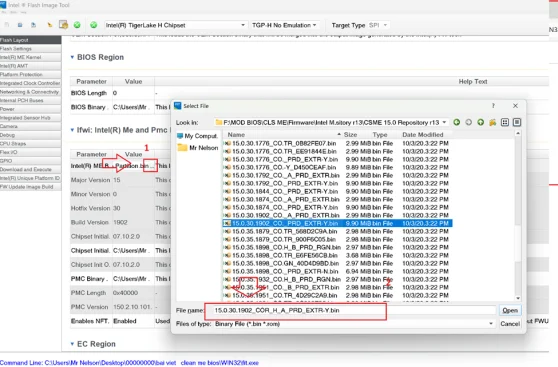Image resolution: width=558 pixels, height=367 pixels.
Task: Click the first green circle toolbar icon
Action: tap(77, 25)
